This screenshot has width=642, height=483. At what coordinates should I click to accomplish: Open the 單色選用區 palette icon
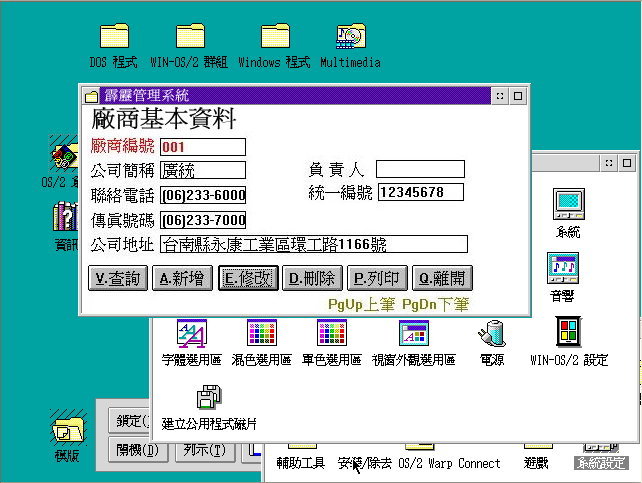point(332,333)
